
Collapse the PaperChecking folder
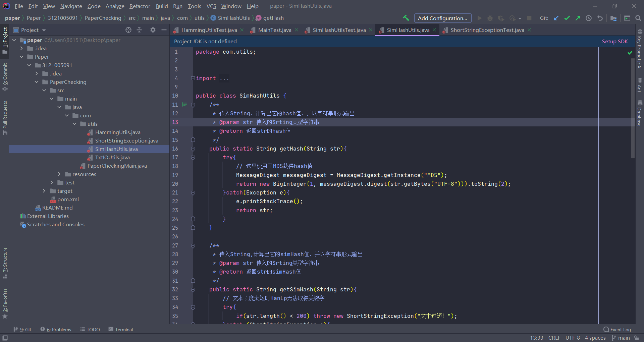click(37, 82)
